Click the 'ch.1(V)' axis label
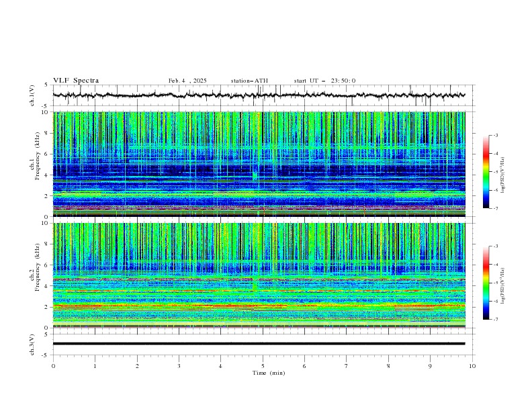This screenshot has height=411, width=532. [x=32, y=95]
